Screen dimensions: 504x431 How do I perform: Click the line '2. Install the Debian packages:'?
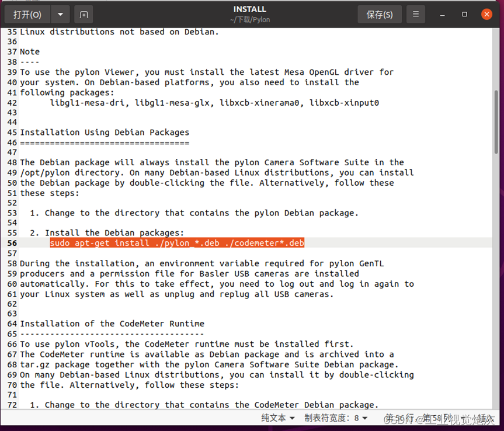107,232
